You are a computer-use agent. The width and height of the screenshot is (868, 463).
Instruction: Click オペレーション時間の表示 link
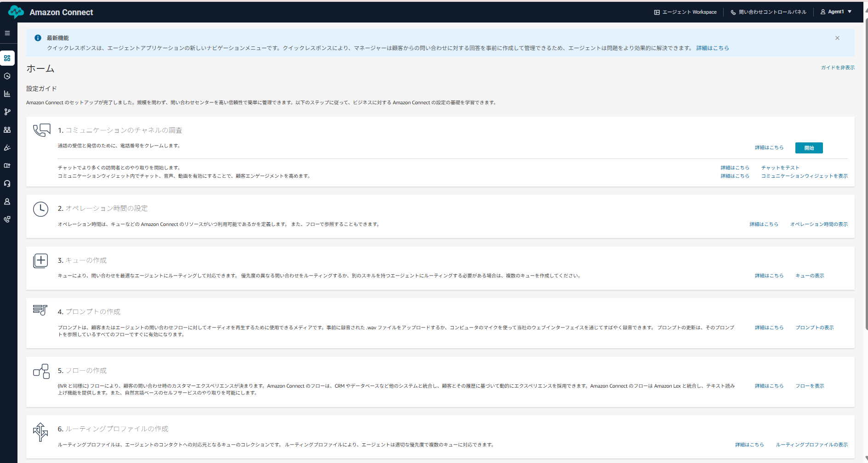(x=819, y=224)
